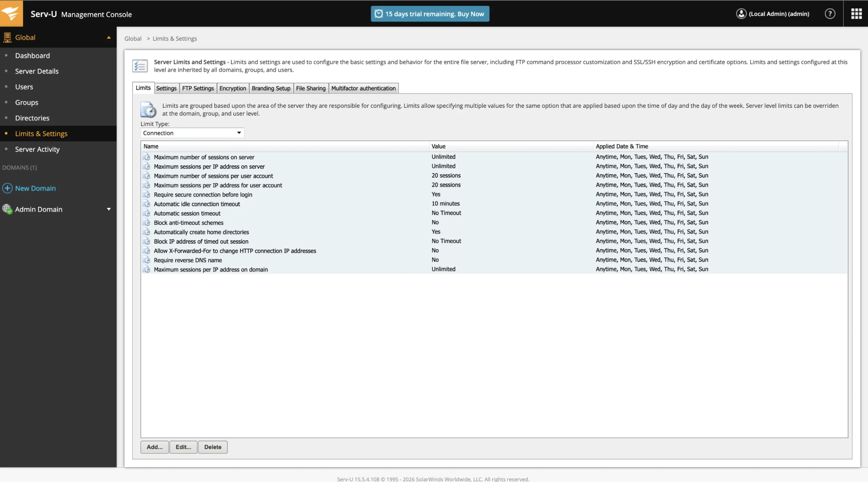Click the Admin Domain globe icon
Screen dimensions: 868x482
(x=7, y=209)
